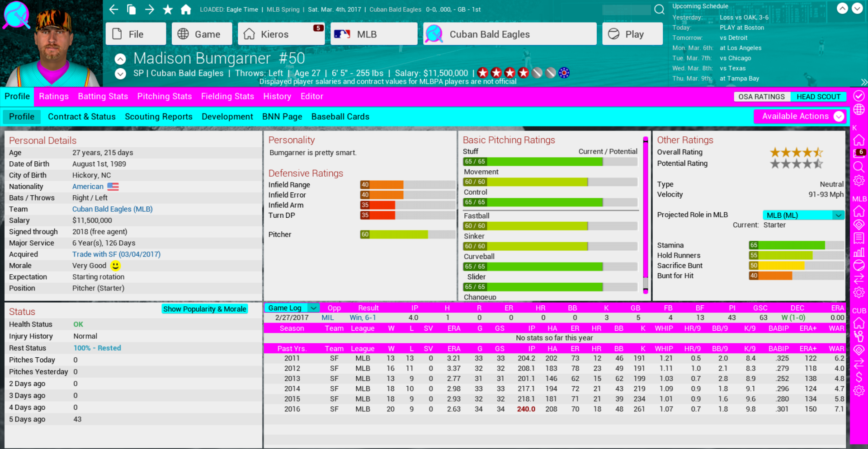Click the CUB section baseball diamond icon
Image resolution: width=868 pixels, height=449 pixels.
click(x=859, y=350)
